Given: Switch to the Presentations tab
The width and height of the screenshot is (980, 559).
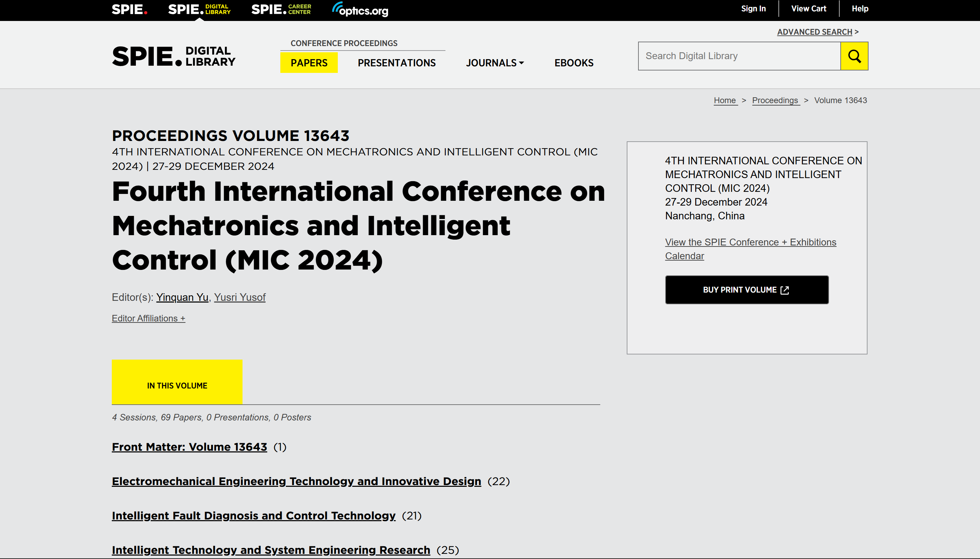Looking at the screenshot, I should (396, 63).
